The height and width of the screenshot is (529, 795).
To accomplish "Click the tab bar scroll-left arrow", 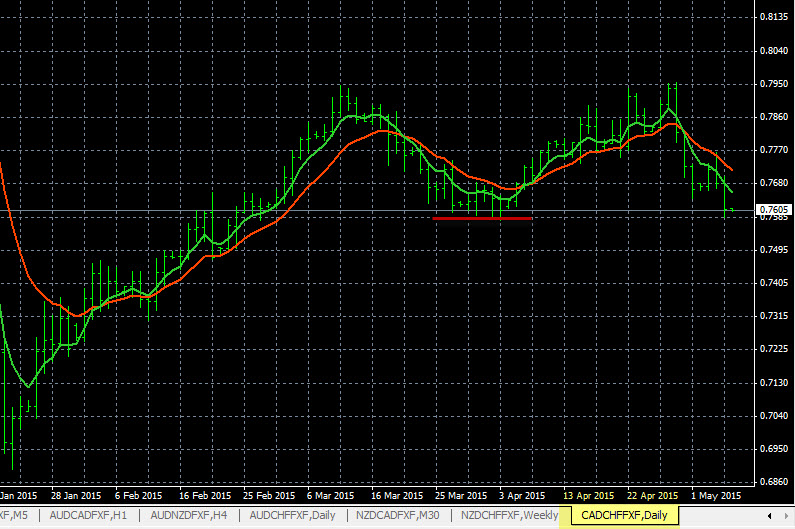I will point(770,516).
